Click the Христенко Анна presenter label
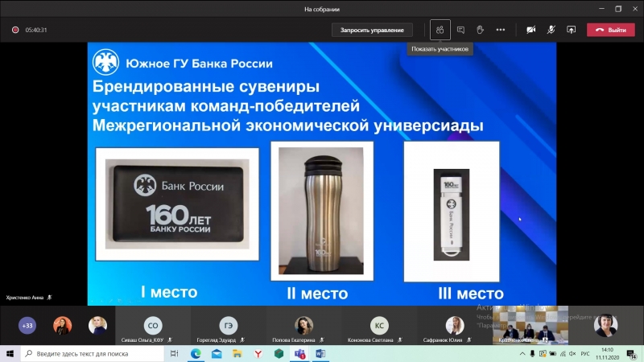 point(25,298)
